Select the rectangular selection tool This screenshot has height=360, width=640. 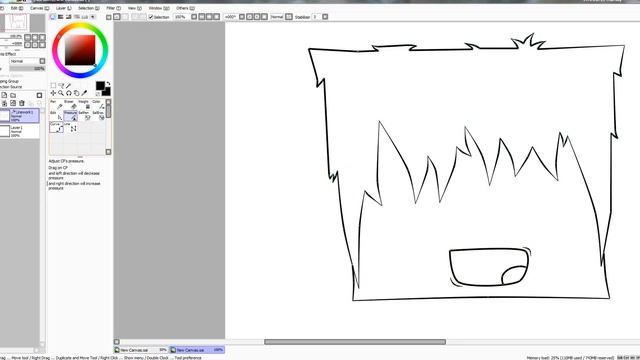point(53,85)
